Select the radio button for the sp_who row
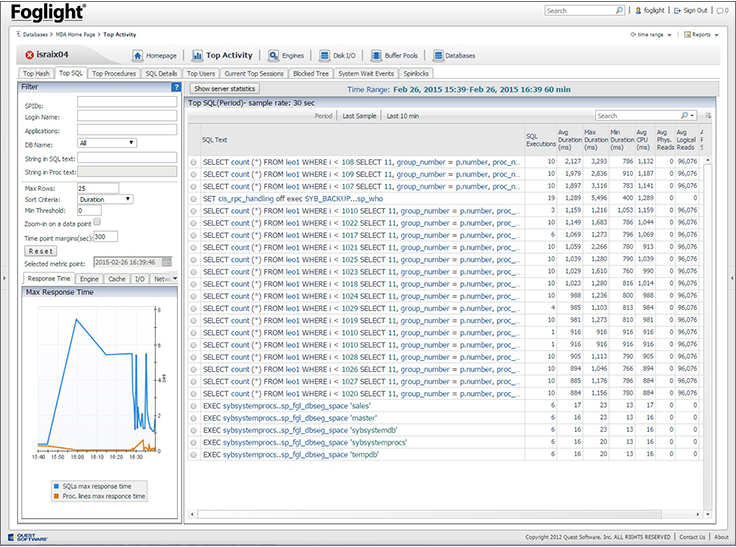The width and height of the screenshot is (736, 547). (x=193, y=199)
